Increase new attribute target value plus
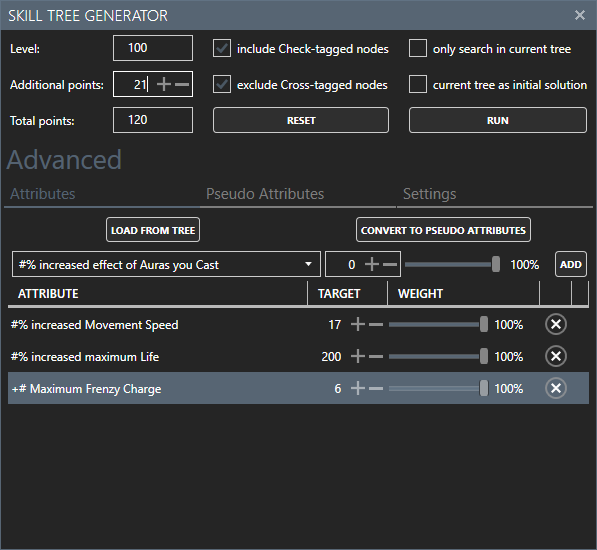The width and height of the screenshot is (597, 550). point(372,264)
